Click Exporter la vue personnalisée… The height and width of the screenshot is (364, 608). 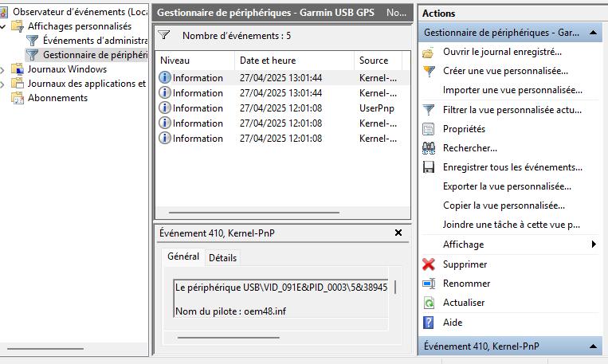(507, 186)
